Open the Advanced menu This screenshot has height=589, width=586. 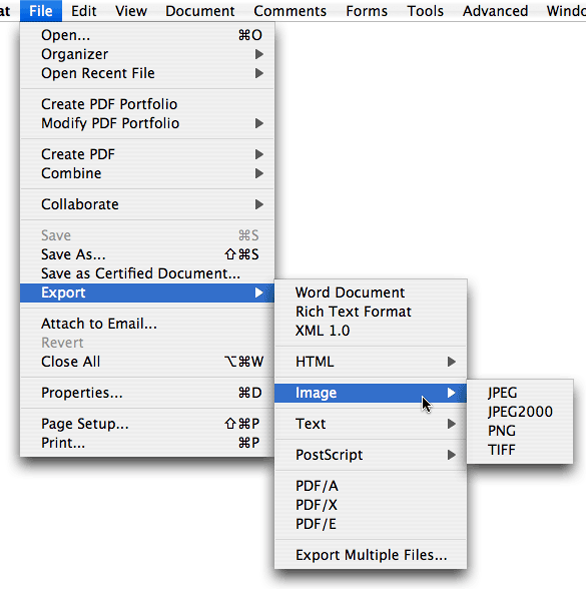[495, 11]
